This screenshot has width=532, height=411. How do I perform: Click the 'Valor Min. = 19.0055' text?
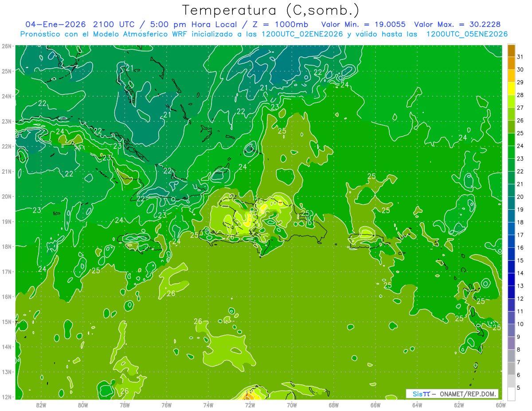coord(363,24)
